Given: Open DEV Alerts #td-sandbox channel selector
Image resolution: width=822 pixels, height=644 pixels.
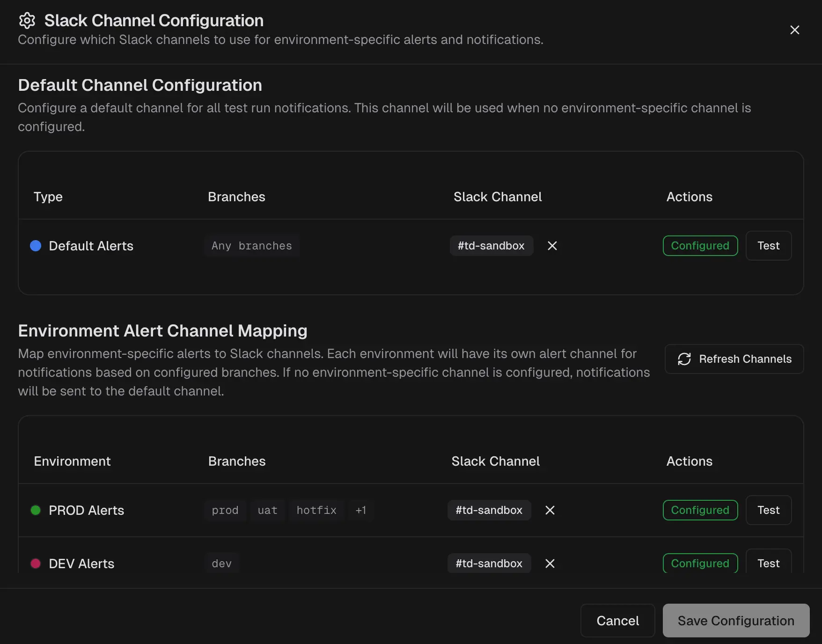Looking at the screenshot, I should pos(489,563).
